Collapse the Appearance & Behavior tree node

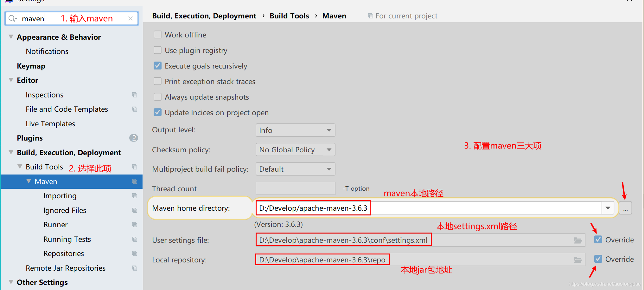point(11,37)
